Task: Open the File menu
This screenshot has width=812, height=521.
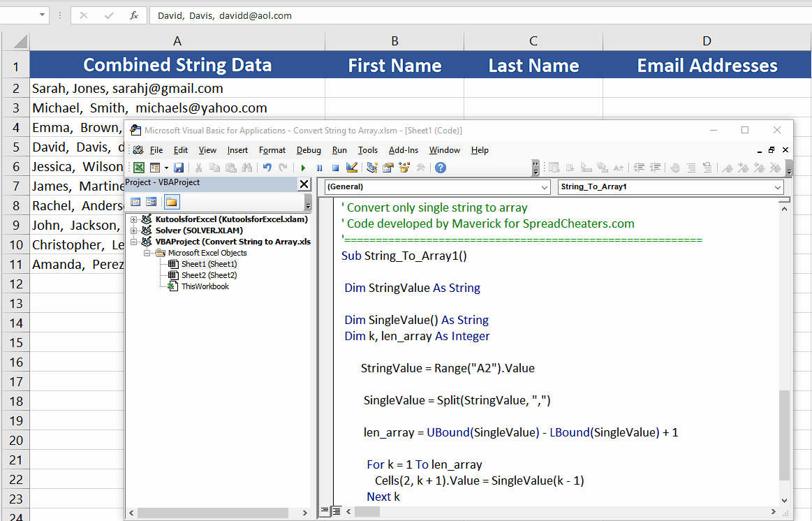Action: 156,150
